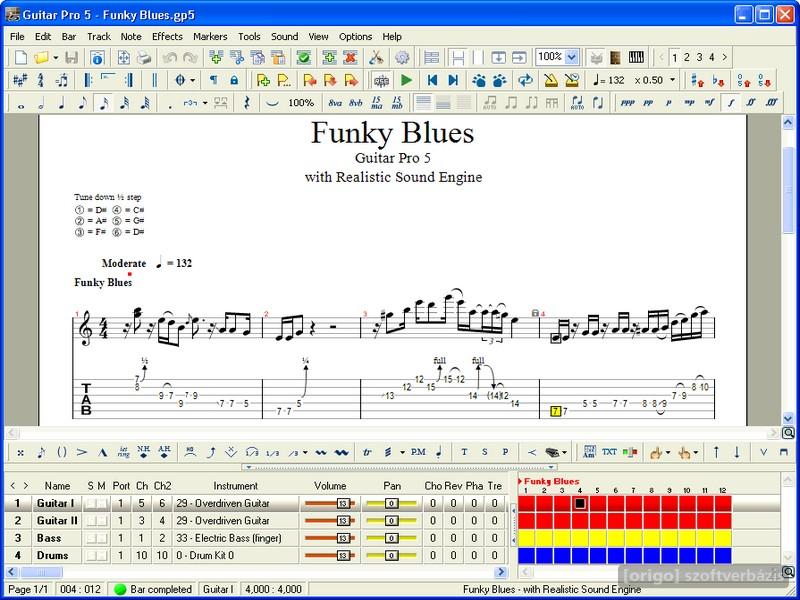
Task: Apply the trill effect
Action: tap(367, 452)
